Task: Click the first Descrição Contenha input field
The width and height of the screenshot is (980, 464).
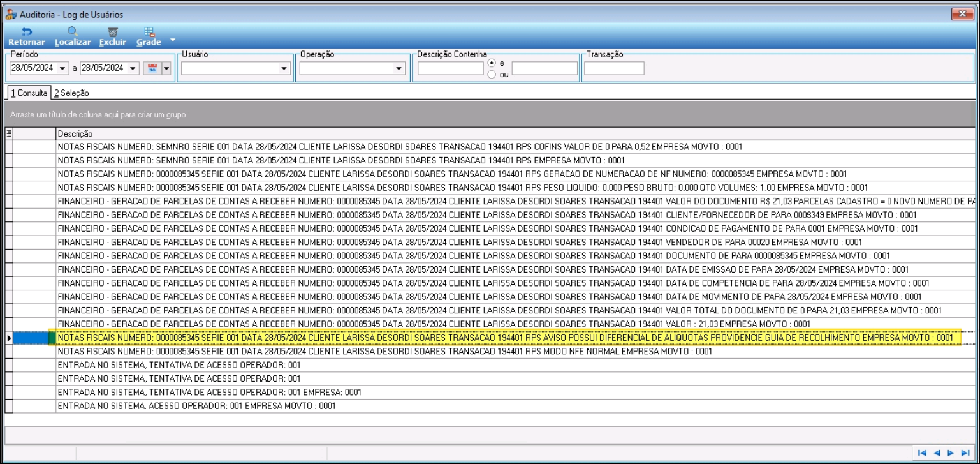Action: (x=450, y=68)
